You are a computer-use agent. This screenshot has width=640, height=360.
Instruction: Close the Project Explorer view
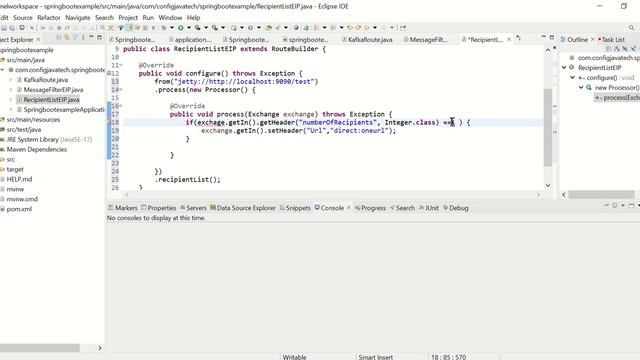[x=38, y=40]
